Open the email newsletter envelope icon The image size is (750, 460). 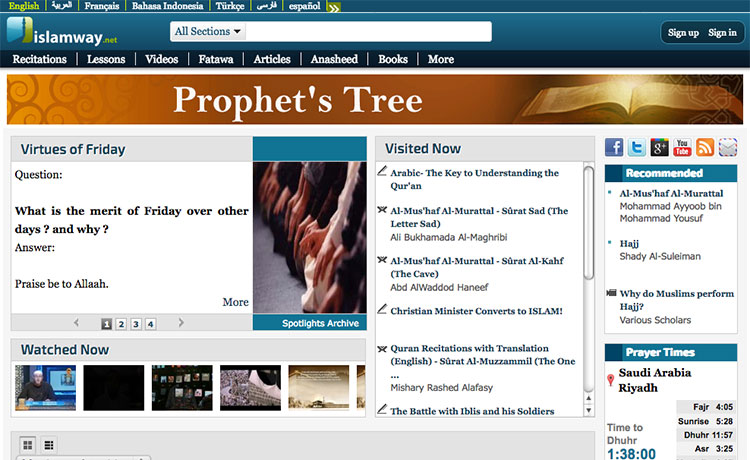click(x=728, y=147)
